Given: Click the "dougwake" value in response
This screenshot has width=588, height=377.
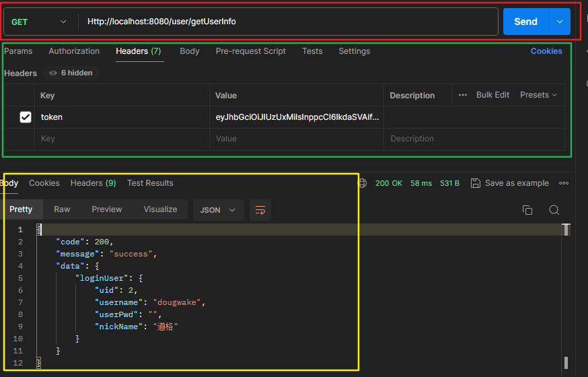Looking at the screenshot, I should pos(177,302).
